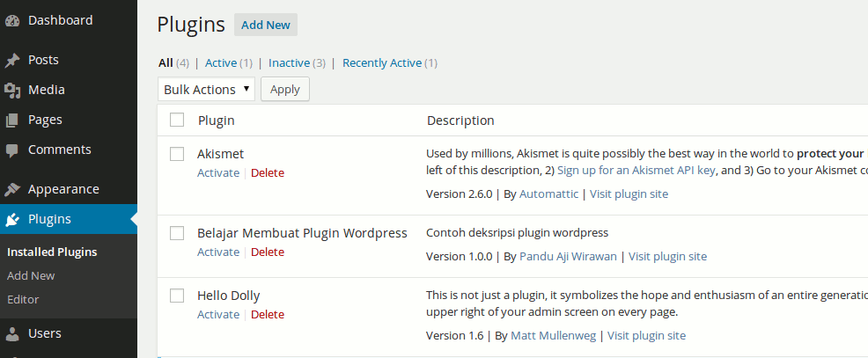Click the Hello Dolly plugin name

coord(229,296)
